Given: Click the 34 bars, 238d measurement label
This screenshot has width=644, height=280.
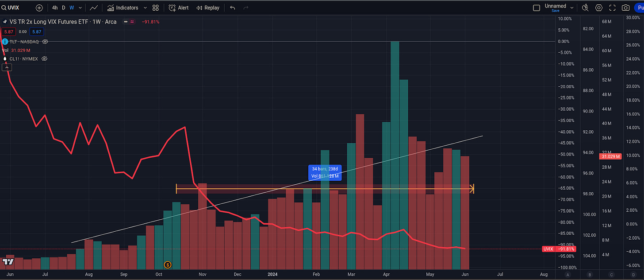Looking at the screenshot, I should (x=325, y=172).
